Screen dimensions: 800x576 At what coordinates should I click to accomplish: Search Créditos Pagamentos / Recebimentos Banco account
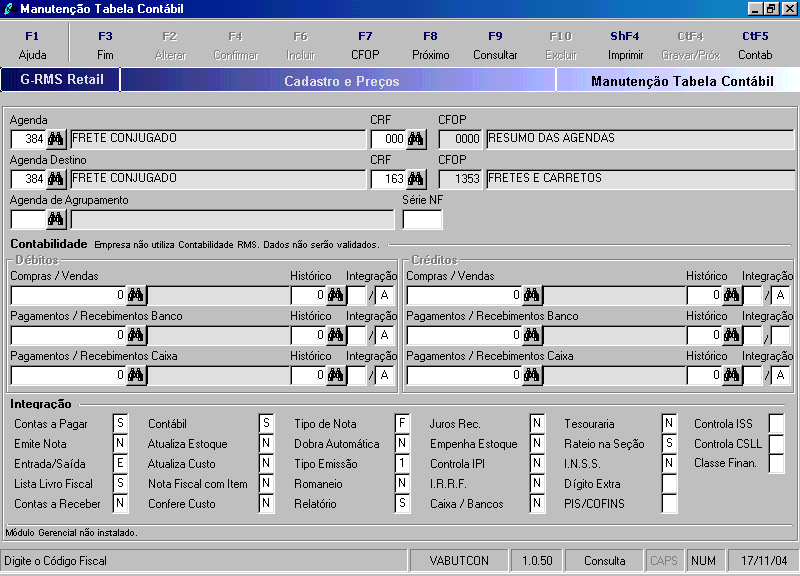532,335
